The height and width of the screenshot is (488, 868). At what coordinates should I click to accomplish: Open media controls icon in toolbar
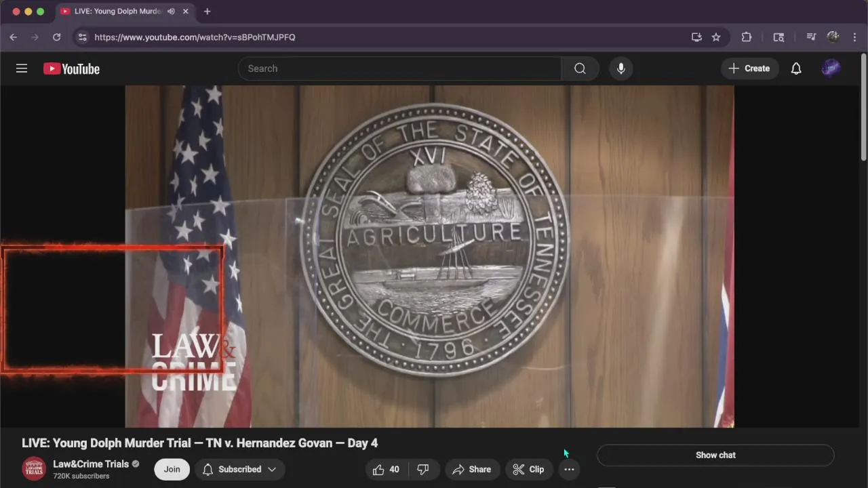pyautogui.click(x=810, y=37)
